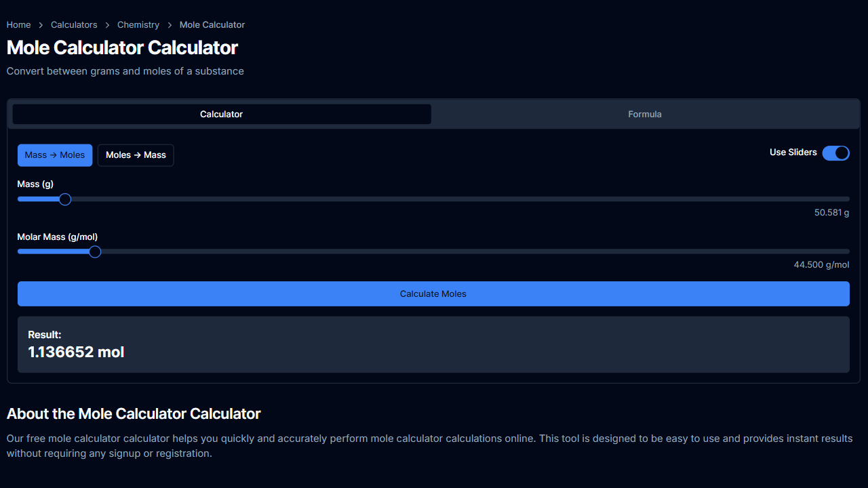Click the Mole Calculator Calculator page title
This screenshot has width=868, height=488.
[x=122, y=47]
